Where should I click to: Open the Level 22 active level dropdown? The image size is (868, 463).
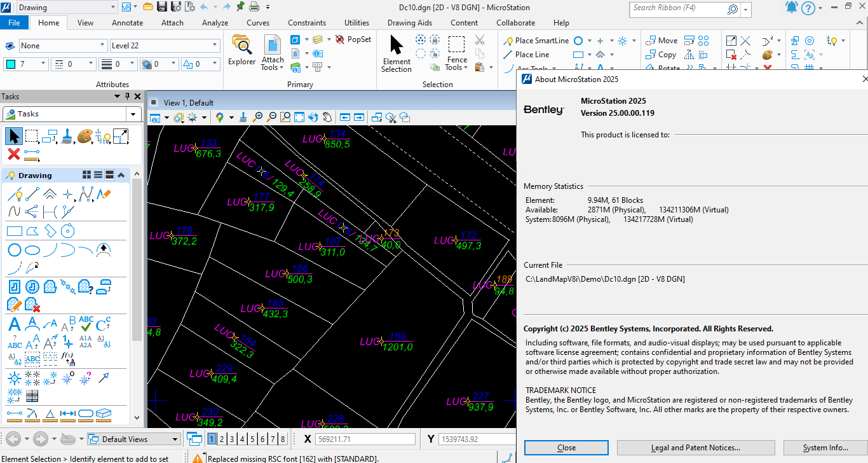click(x=215, y=46)
